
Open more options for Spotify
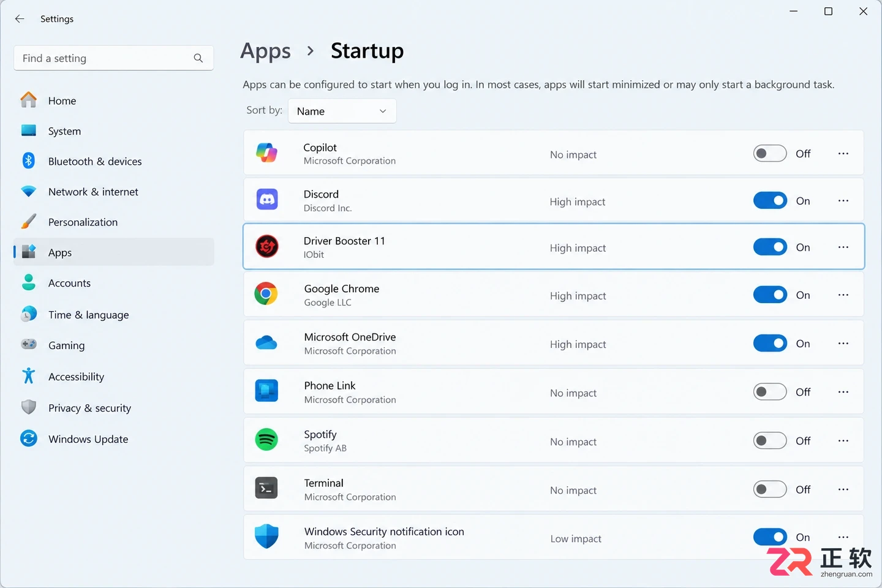pos(843,440)
